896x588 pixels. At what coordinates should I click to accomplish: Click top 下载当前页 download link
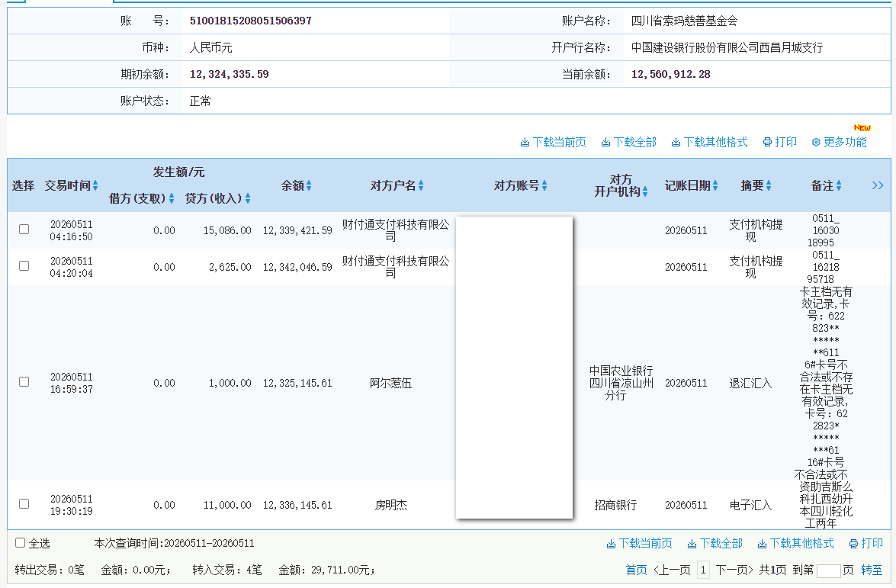click(553, 143)
